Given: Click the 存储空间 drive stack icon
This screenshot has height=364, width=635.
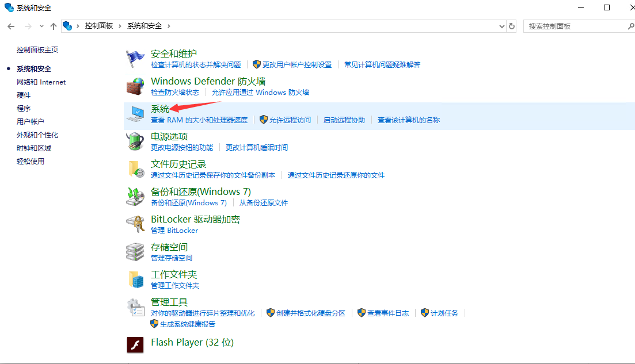Looking at the screenshot, I should click(x=135, y=251).
